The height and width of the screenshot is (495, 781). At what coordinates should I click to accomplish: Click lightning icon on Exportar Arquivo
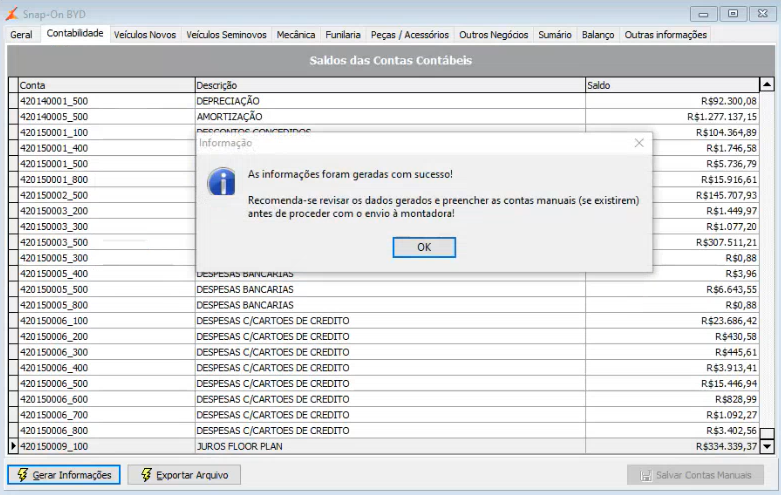point(146,475)
